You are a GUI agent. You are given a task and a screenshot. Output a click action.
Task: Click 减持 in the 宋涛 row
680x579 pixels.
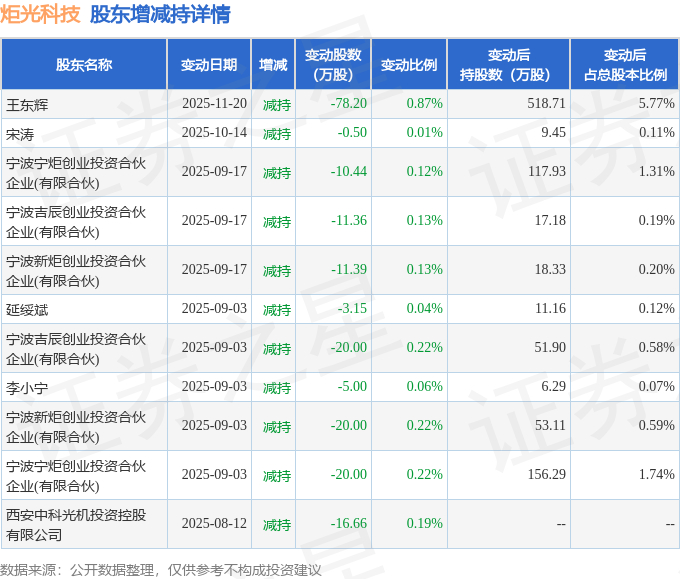coord(277,134)
